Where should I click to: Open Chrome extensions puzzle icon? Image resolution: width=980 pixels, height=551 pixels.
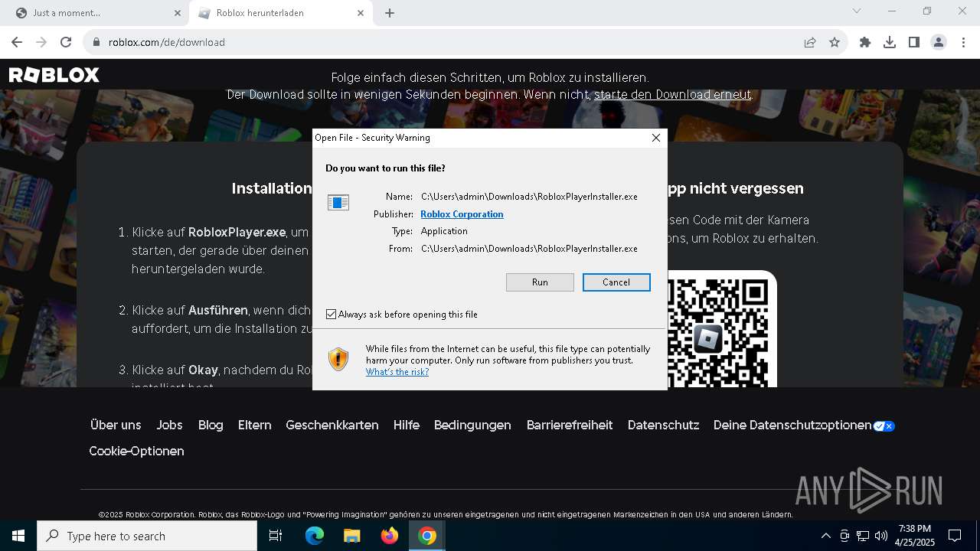coord(865,42)
